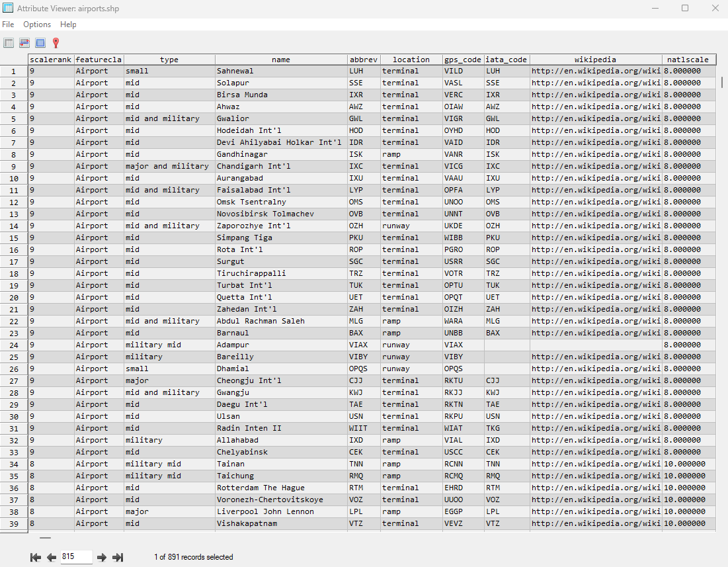728x567 pixels.
Task: Click the Liverpool John Lennon name cell
Action: pyautogui.click(x=281, y=511)
